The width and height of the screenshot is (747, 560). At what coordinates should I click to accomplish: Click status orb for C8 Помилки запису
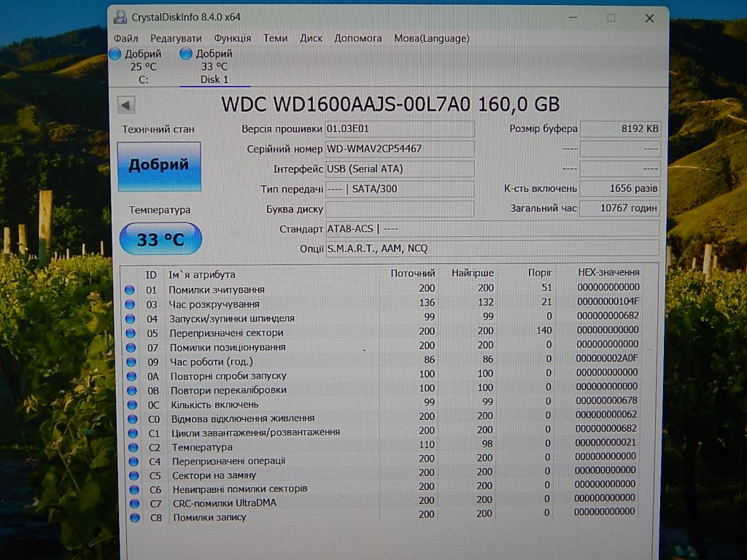point(135,518)
